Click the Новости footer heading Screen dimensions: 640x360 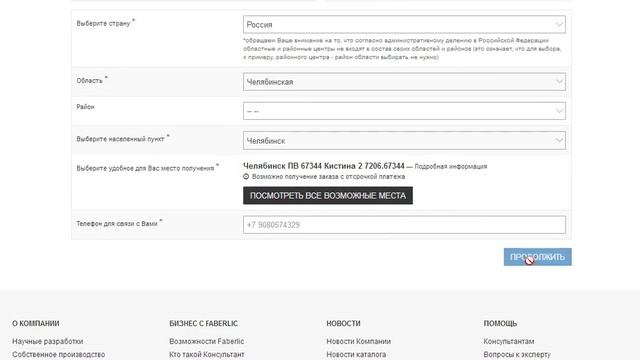(343, 324)
